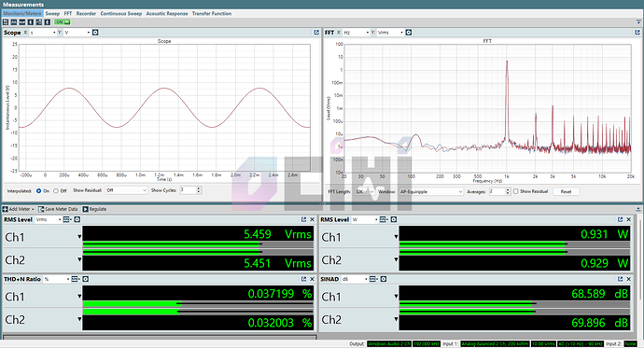The image size is (644, 348).
Task: Switch to FFT measurement tab
Action: click(x=68, y=14)
